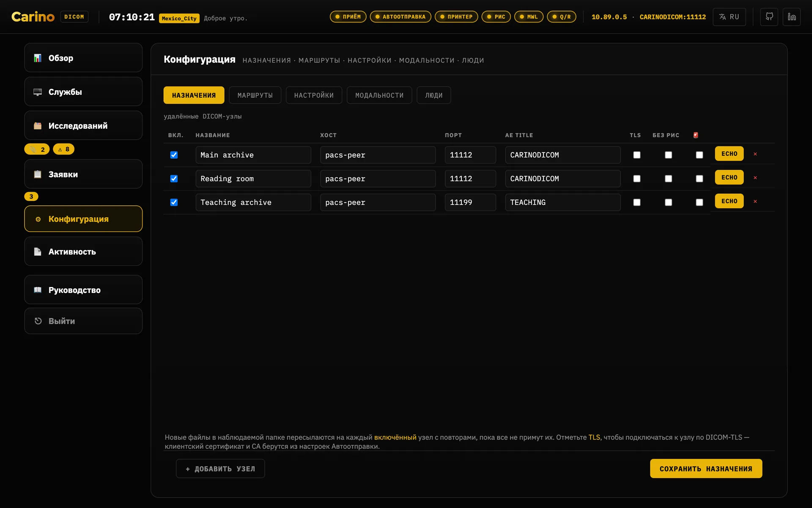812x508 pixels.
Task: Click the Q/R status pill
Action: [x=562, y=17]
